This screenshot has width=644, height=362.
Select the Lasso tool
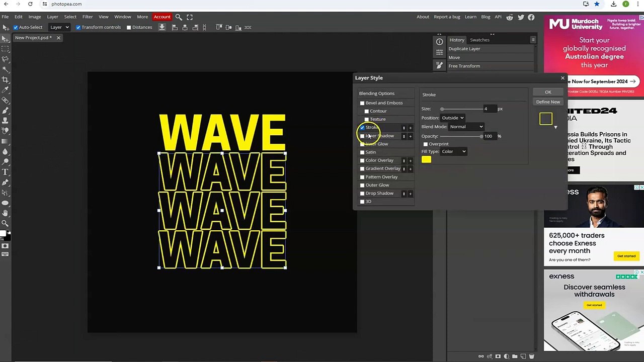(5, 59)
